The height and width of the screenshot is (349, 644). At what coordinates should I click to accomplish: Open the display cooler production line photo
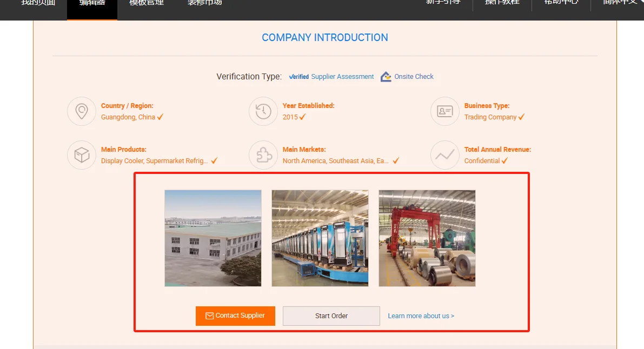coord(320,238)
